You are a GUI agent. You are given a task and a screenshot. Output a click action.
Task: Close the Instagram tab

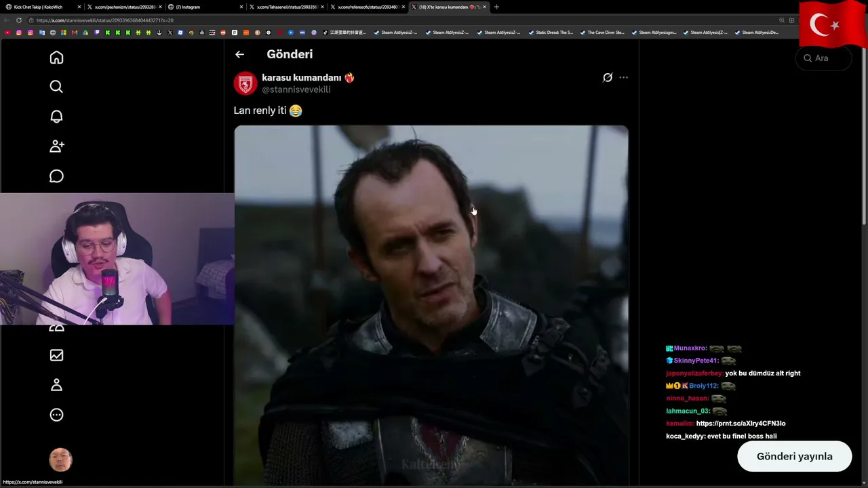[x=241, y=7]
